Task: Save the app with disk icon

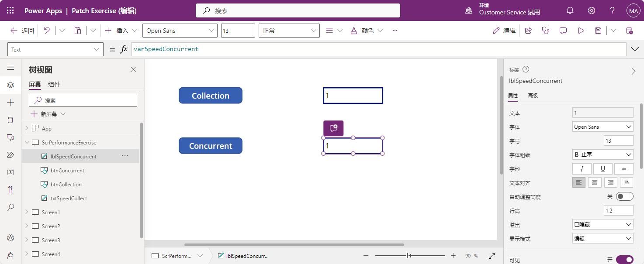Action: 598,31
